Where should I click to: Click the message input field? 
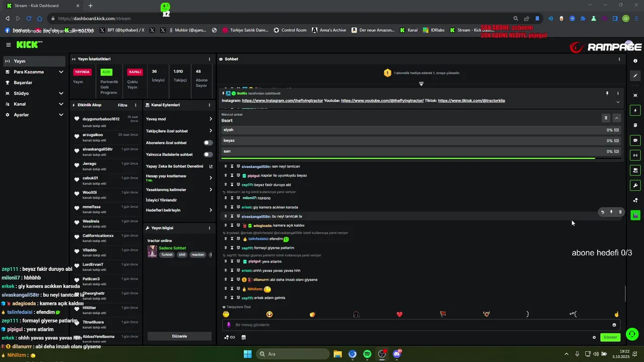pyautogui.click(x=421, y=325)
